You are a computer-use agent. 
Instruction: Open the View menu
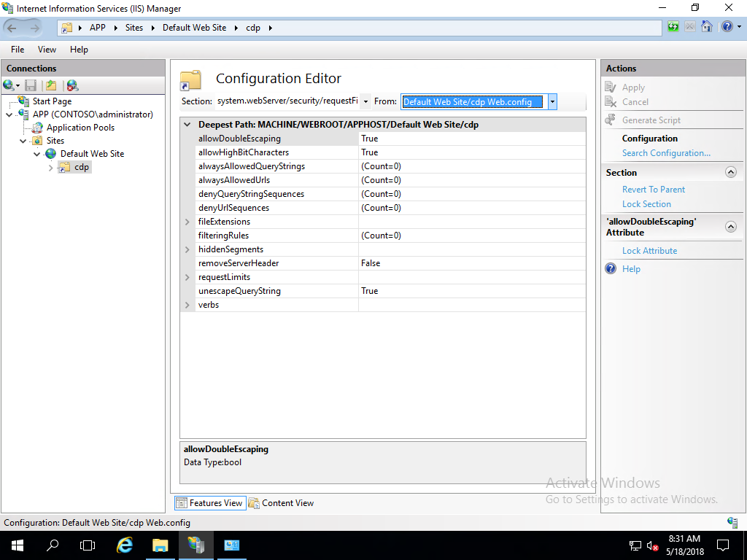coord(47,50)
